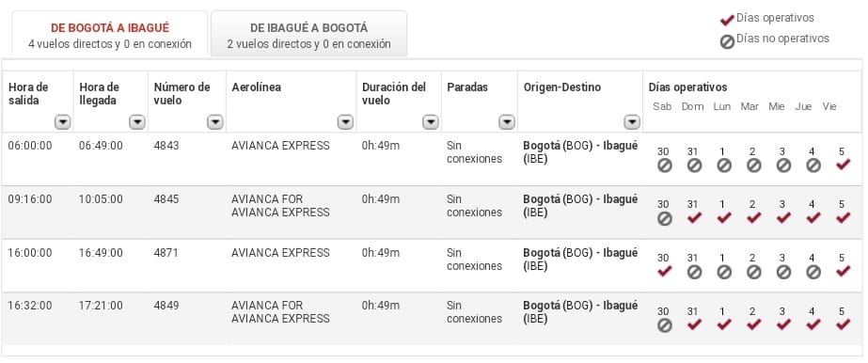The height and width of the screenshot is (363, 868).
Task: Select the De Bogotá a Ibagué tab
Action: (x=110, y=34)
